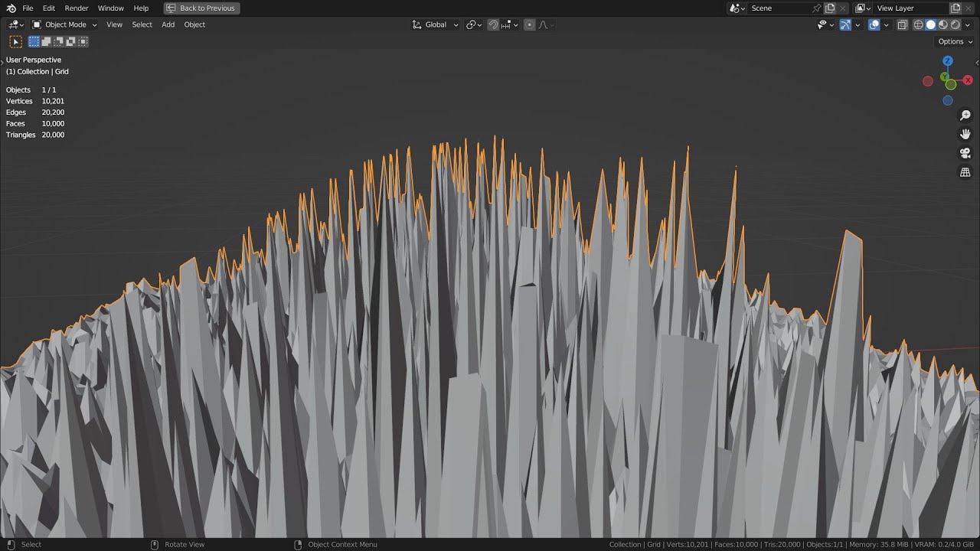The image size is (980, 551).
Task: Choose the Subtract existing selection mode
Action: pos(58,41)
